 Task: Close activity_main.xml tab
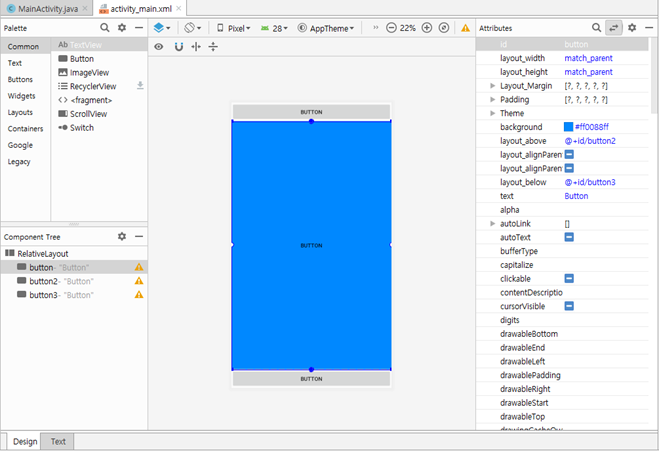pyautogui.click(x=179, y=8)
